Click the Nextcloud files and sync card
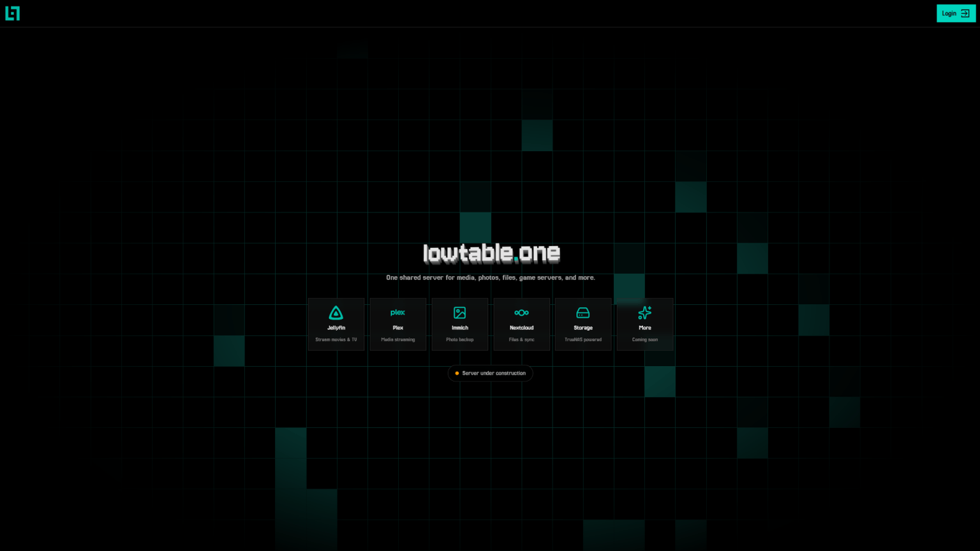This screenshot has height=551, width=980. [x=521, y=324]
